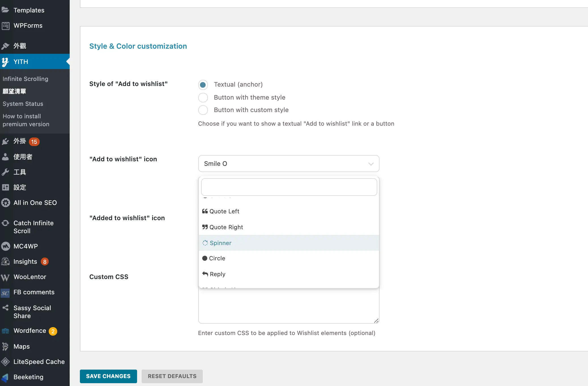This screenshot has height=386, width=588.
Task: Click the Custom CSS textarea
Action: 289,306
